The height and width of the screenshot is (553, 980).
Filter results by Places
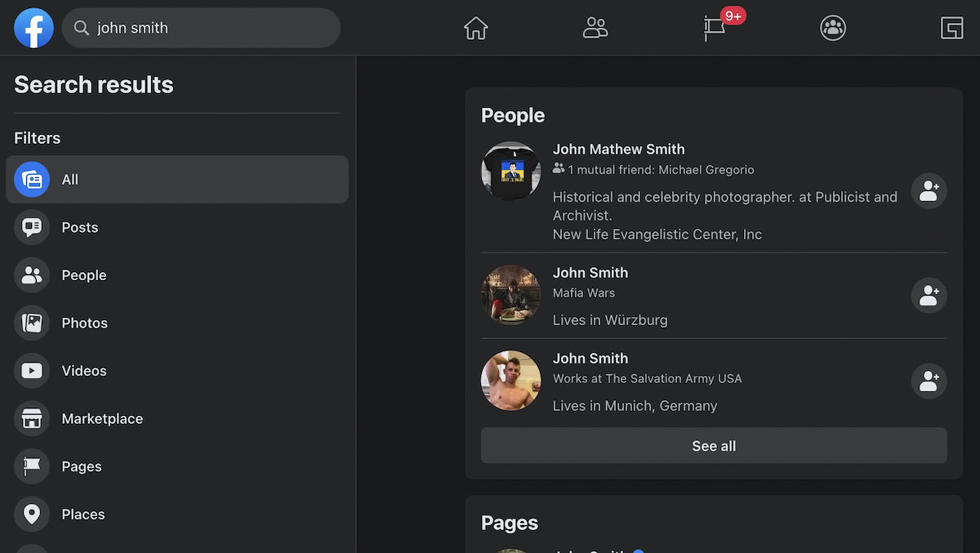click(83, 515)
